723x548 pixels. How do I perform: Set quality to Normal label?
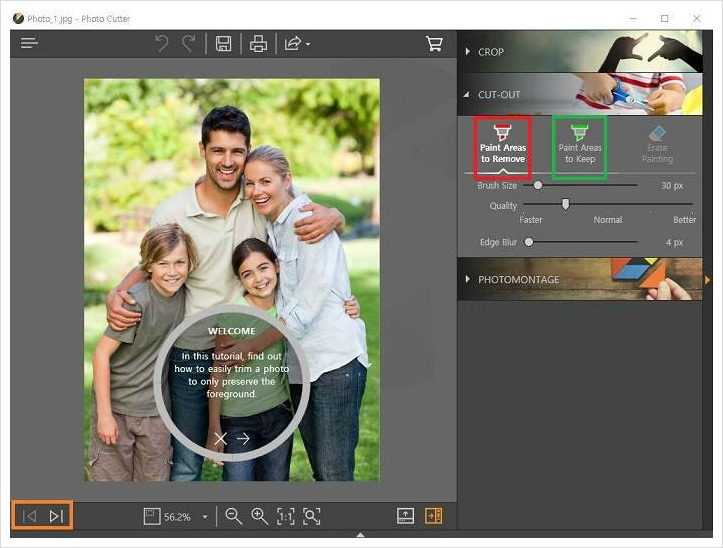(608, 220)
